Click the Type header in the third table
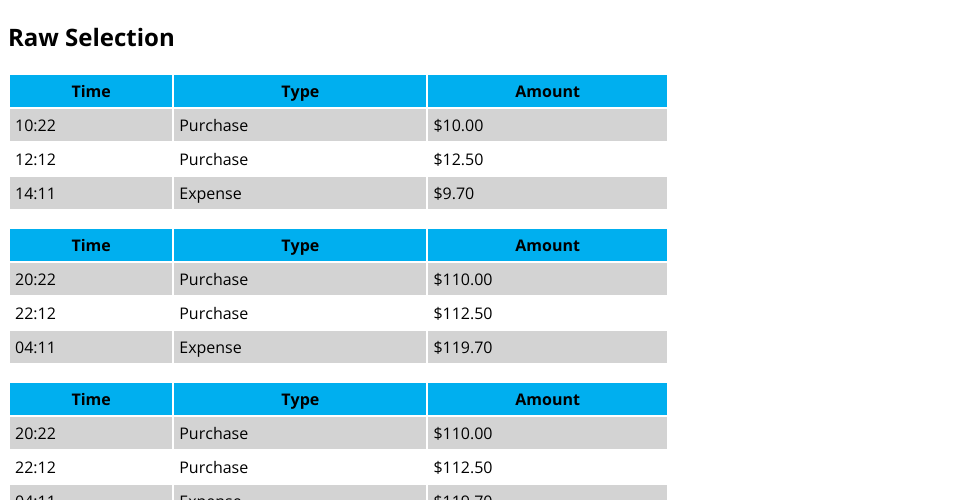 click(x=300, y=399)
